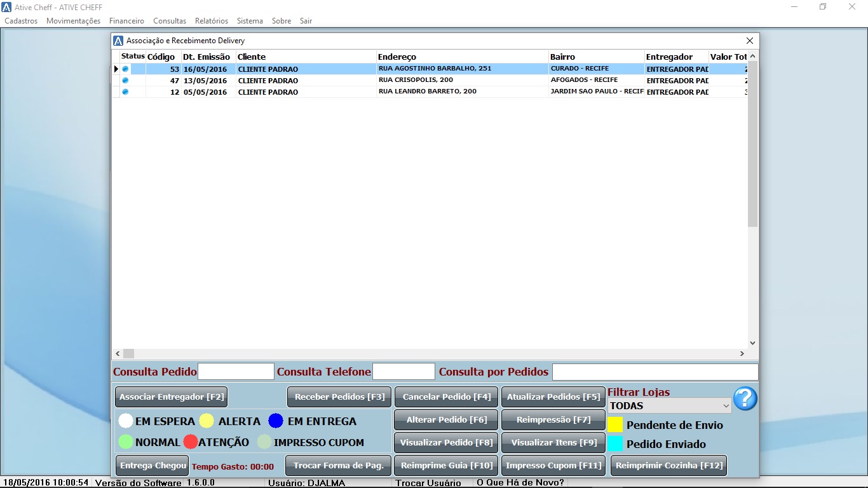Image resolution: width=868 pixels, height=488 pixels.
Task: Click the blue help question mark icon
Action: tap(745, 398)
